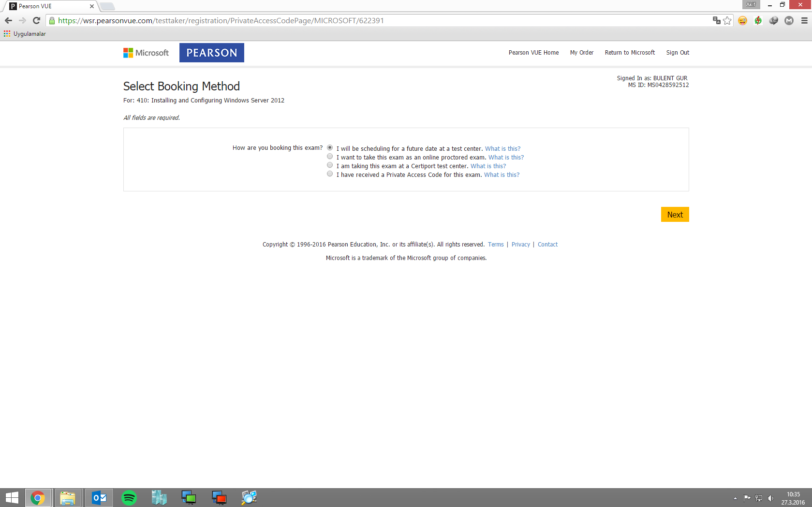Image resolution: width=812 pixels, height=507 pixels.
Task: Go to Pearson VUE Home
Action: tap(533, 53)
